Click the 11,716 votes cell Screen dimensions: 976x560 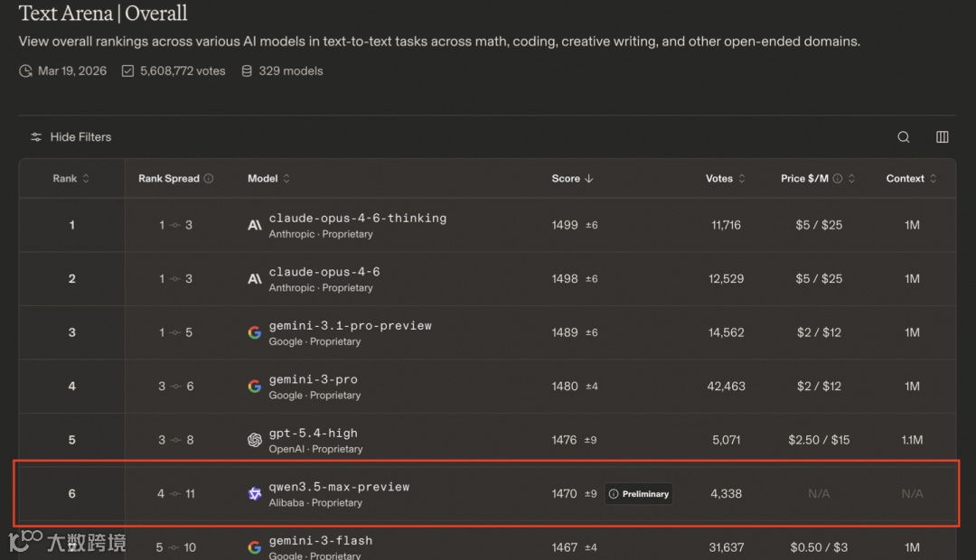[726, 225]
